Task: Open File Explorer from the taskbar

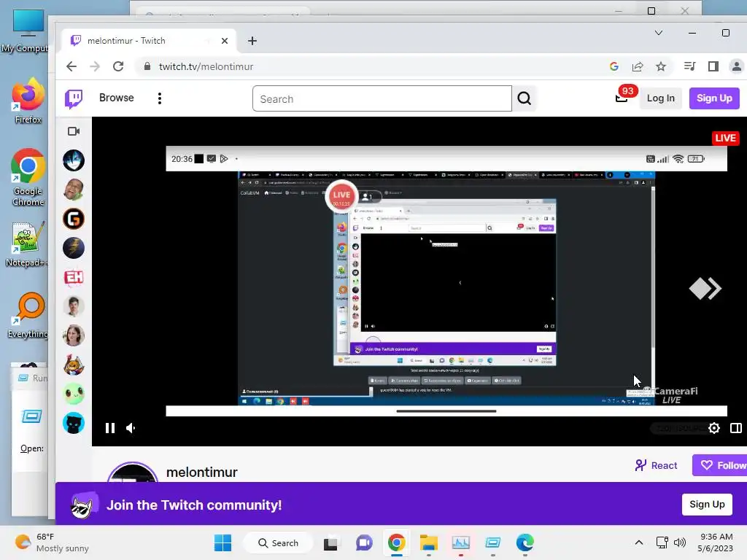Action: click(x=428, y=542)
